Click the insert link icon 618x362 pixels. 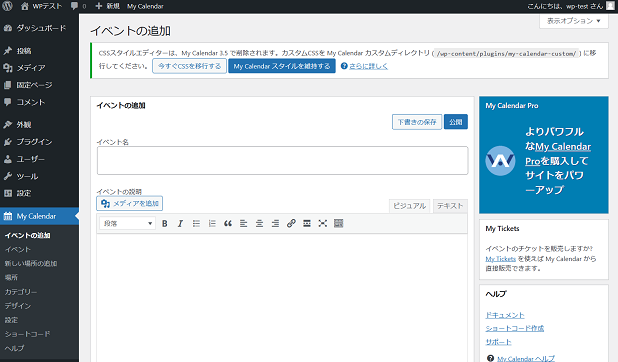(291, 224)
